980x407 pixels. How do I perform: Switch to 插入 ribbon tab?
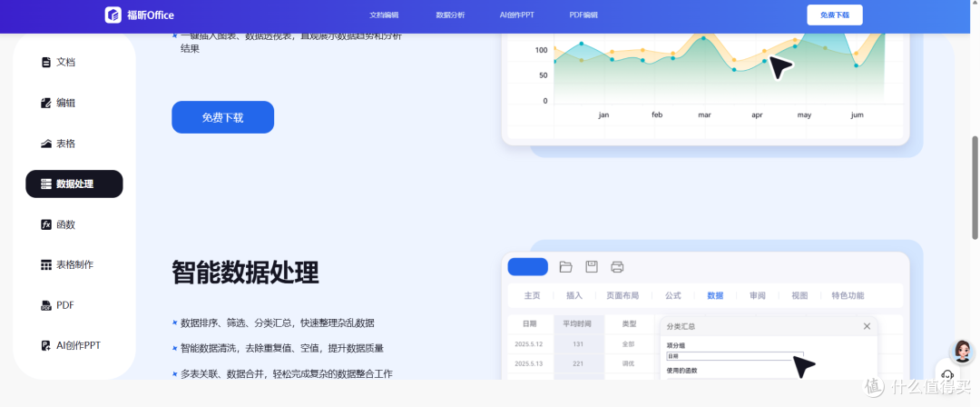[x=573, y=295]
